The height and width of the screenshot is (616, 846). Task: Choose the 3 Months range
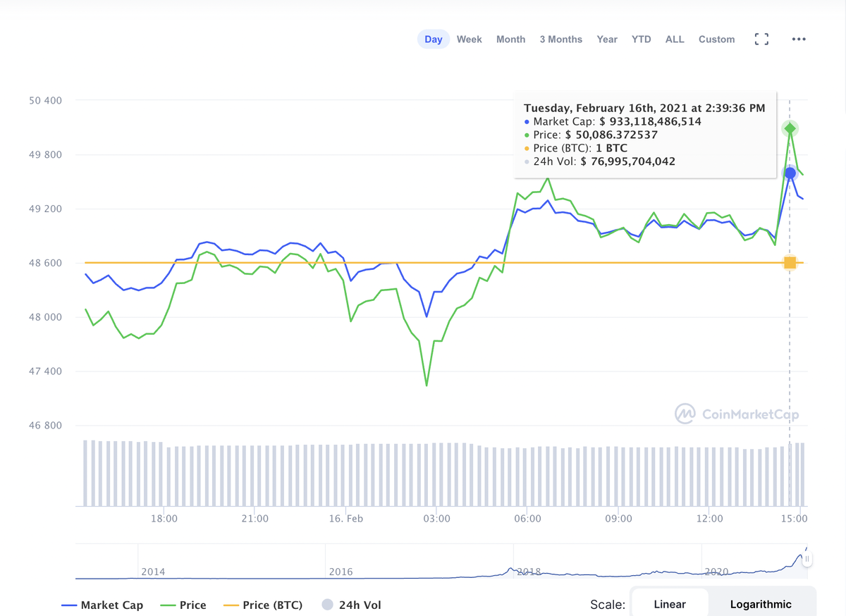pos(561,39)
